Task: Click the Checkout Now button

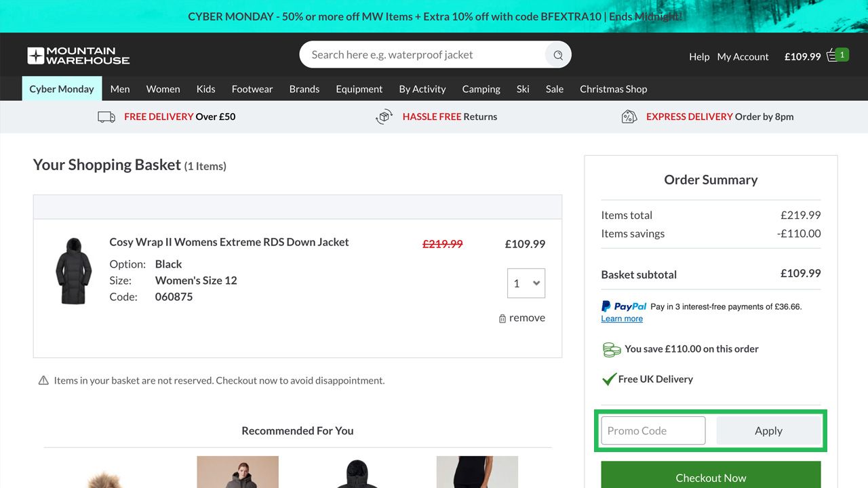Action: [711, 477]
